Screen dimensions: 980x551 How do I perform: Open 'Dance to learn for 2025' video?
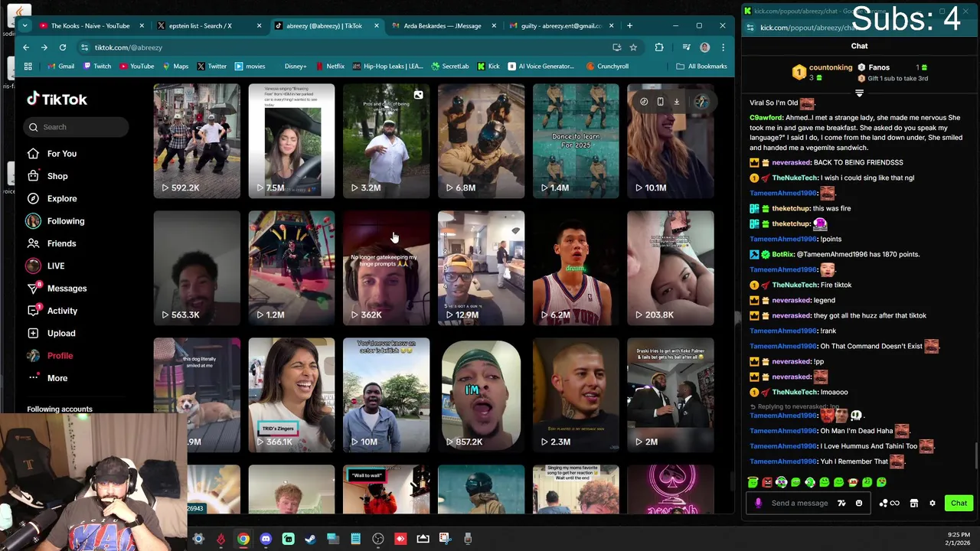(x=576, y=141)
